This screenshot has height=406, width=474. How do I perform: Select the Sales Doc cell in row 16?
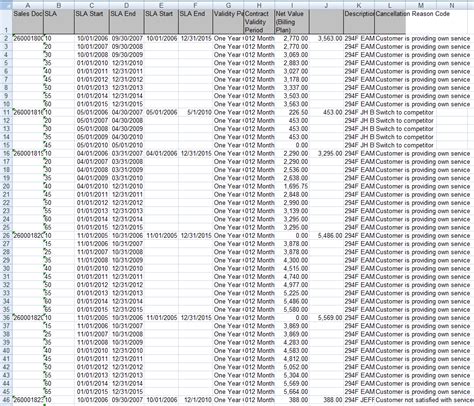pos(28,153)
